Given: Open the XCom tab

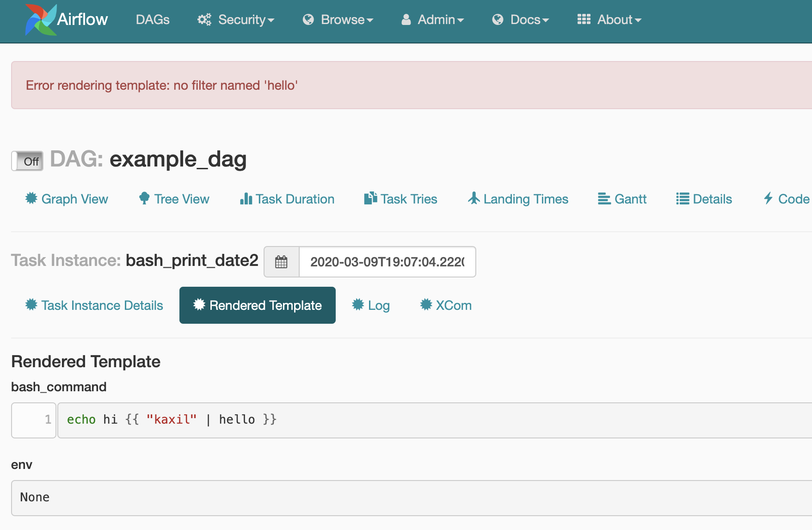Looking at the screenshot, I should coord(446,305).
